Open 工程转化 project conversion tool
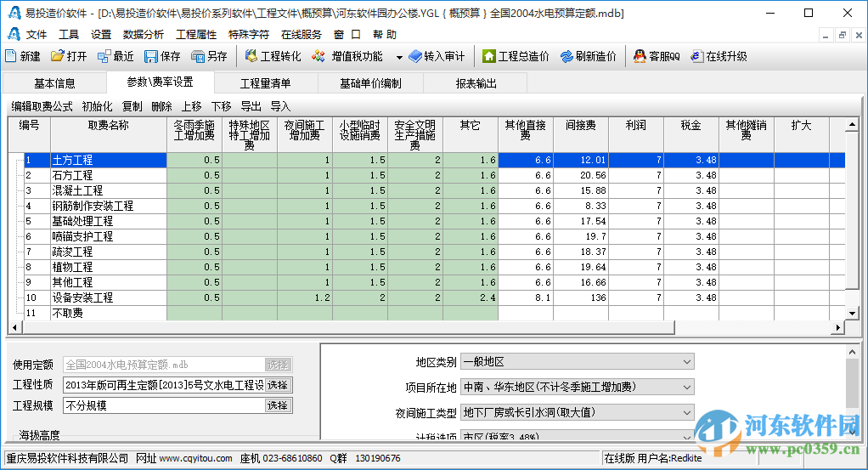Viewport: 868px width, 470px height. [x=273, y=56]
